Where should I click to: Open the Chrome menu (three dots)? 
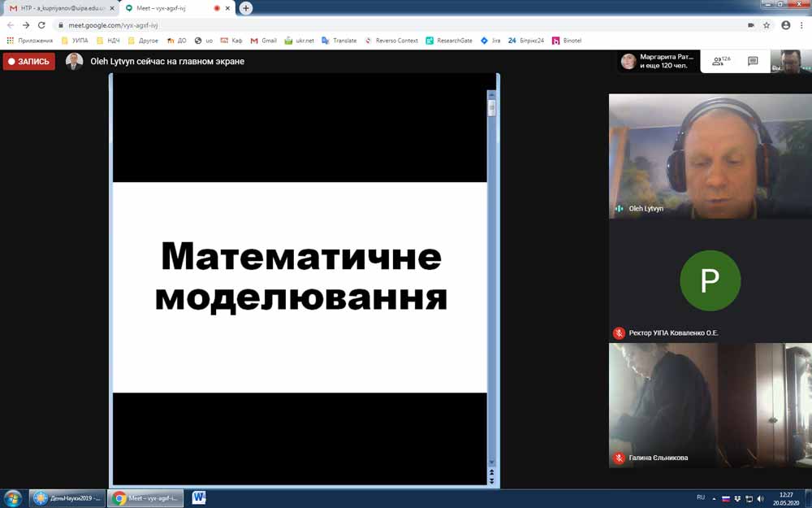[x=801, y=25]
